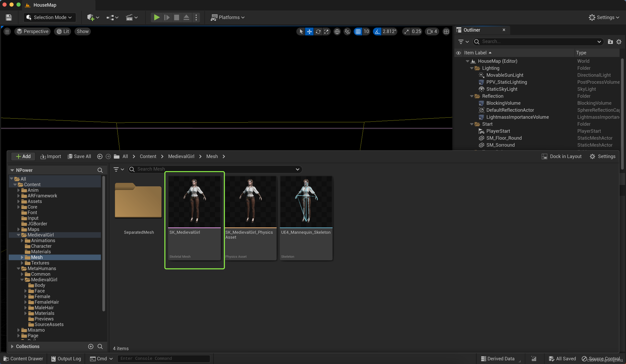The height and width of the screenshot is (364, 626).
Task: Open the viewport Show menu
Action: point(83,31)
